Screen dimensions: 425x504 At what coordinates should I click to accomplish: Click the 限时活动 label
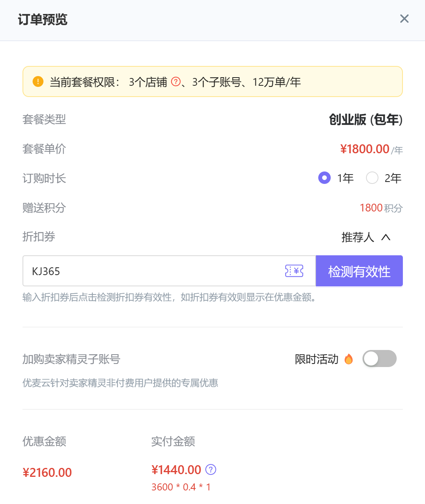[316, 359]
